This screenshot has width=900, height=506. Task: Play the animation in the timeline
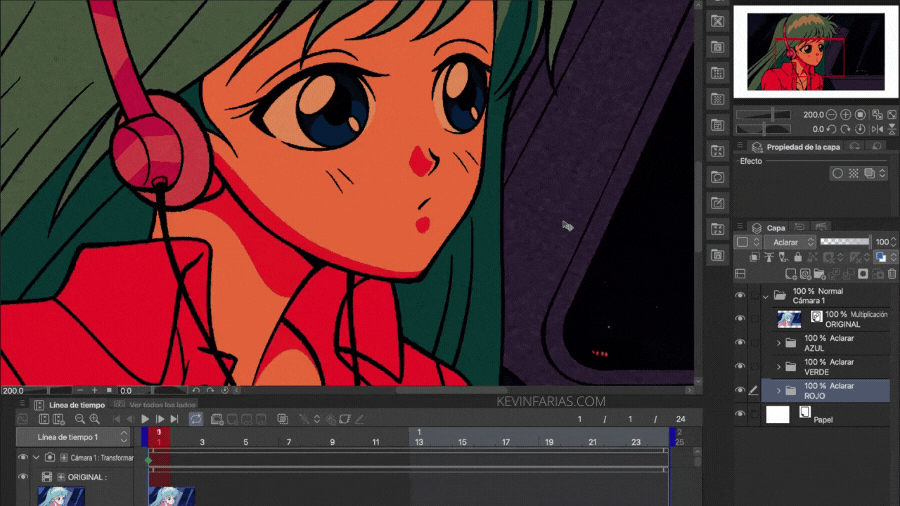click(x=145, y=419)
